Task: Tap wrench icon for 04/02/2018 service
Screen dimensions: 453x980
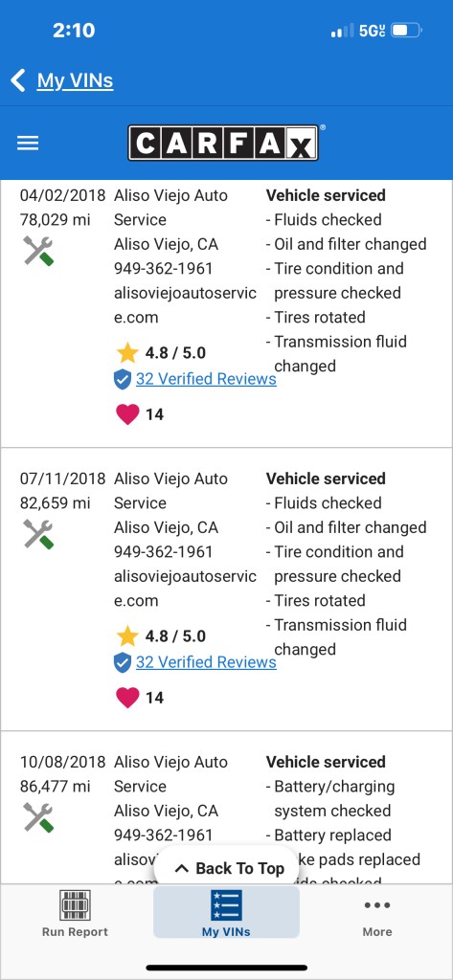Action: click(38, 251)
